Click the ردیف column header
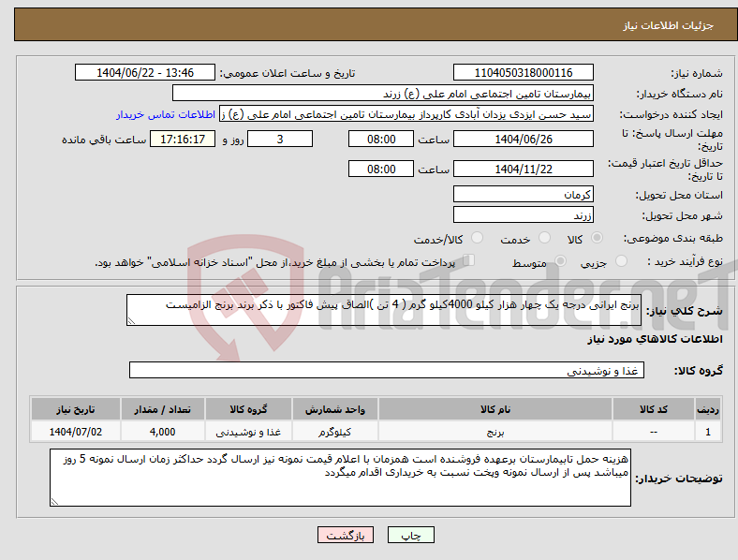 pyautogui.click(x=708, y=409)
